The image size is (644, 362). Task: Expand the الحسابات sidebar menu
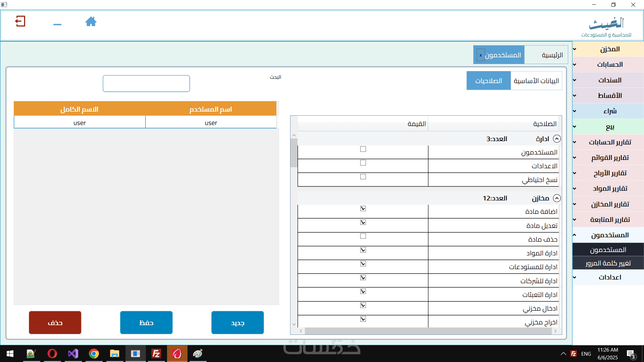[x=609, y=64]
